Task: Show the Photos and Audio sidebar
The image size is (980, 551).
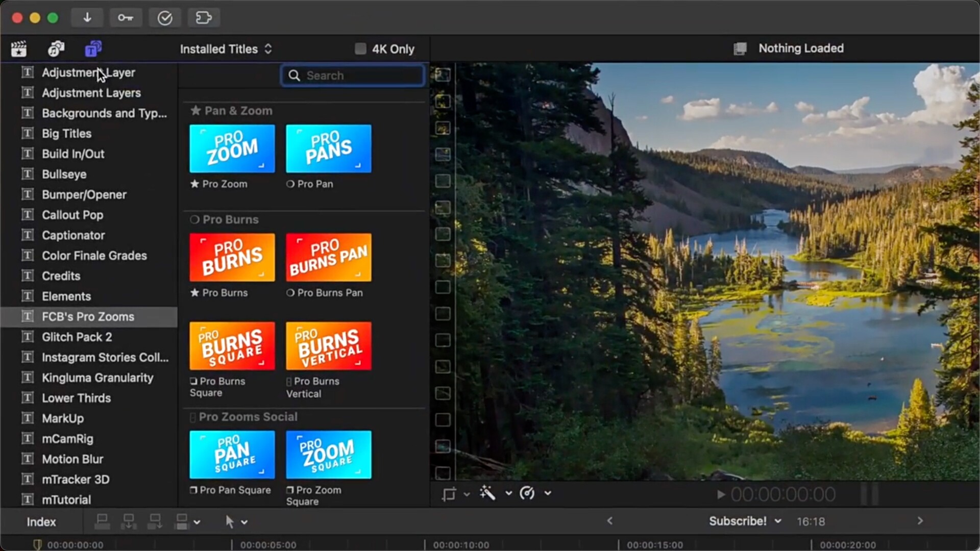Action: point(56,49)
